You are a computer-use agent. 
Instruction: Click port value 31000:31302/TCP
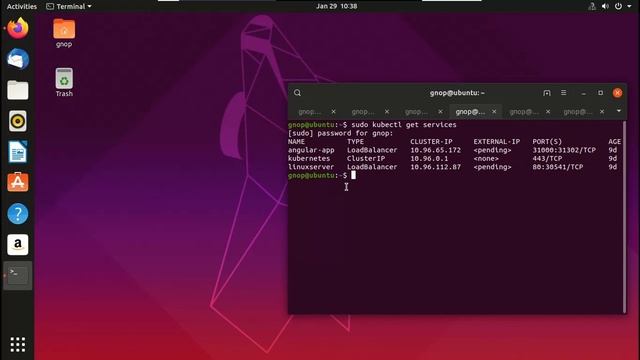click(x=564, y=150)
